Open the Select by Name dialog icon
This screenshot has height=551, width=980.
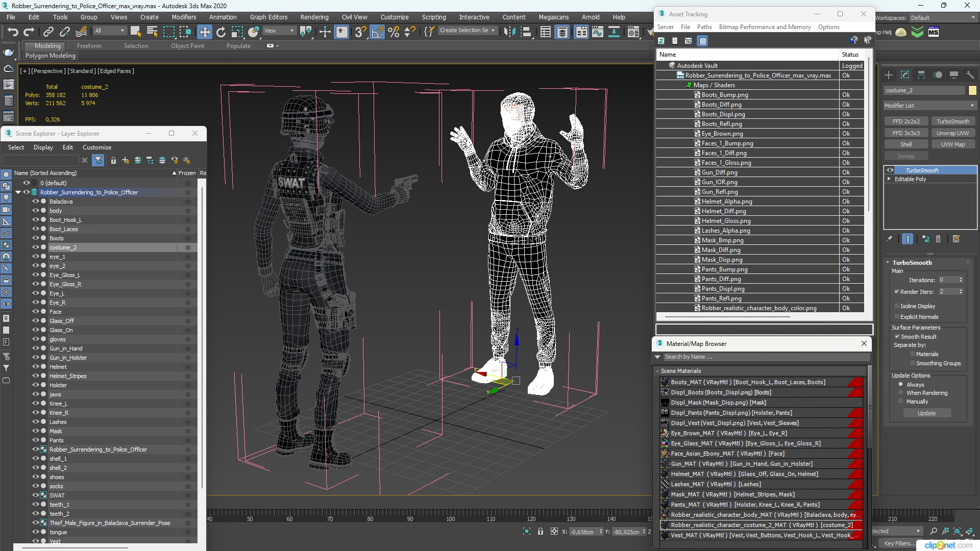pyautogui.click(x=152, y=32)
